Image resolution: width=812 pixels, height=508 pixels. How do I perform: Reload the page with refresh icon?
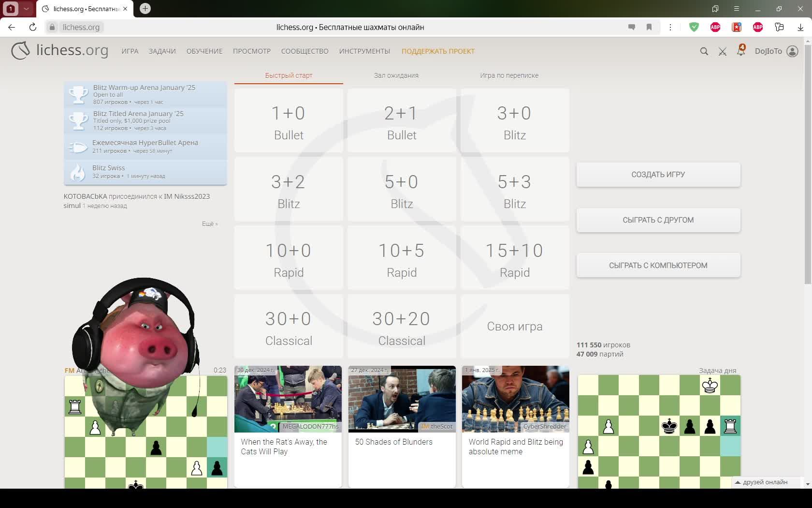tap(33, 27)
